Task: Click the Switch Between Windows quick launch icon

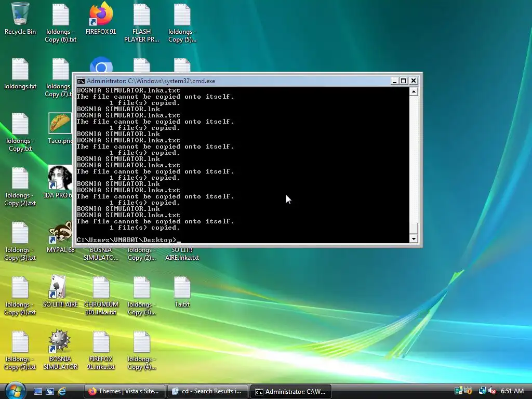Action: [50, 391]
